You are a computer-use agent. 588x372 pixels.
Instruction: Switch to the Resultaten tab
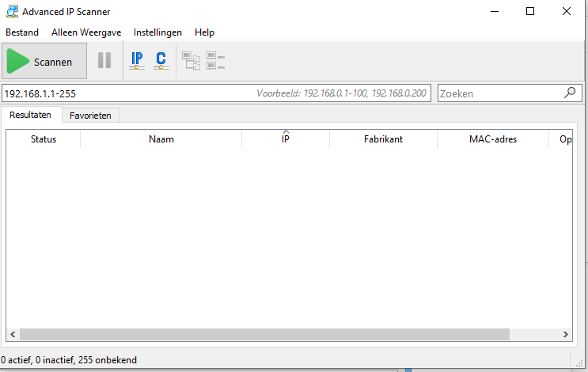click(x=30, y=115)
